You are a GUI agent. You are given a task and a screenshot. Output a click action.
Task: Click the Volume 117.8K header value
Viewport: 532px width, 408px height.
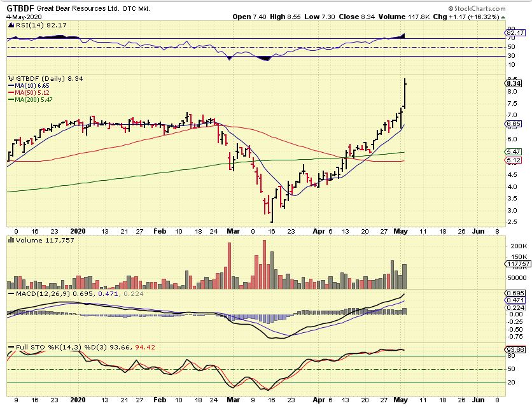click(404, 17)
